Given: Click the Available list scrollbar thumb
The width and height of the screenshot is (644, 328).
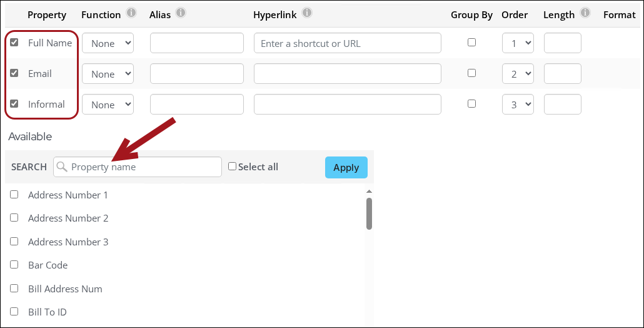Looking at the screenshot, I should click(369, 213).
